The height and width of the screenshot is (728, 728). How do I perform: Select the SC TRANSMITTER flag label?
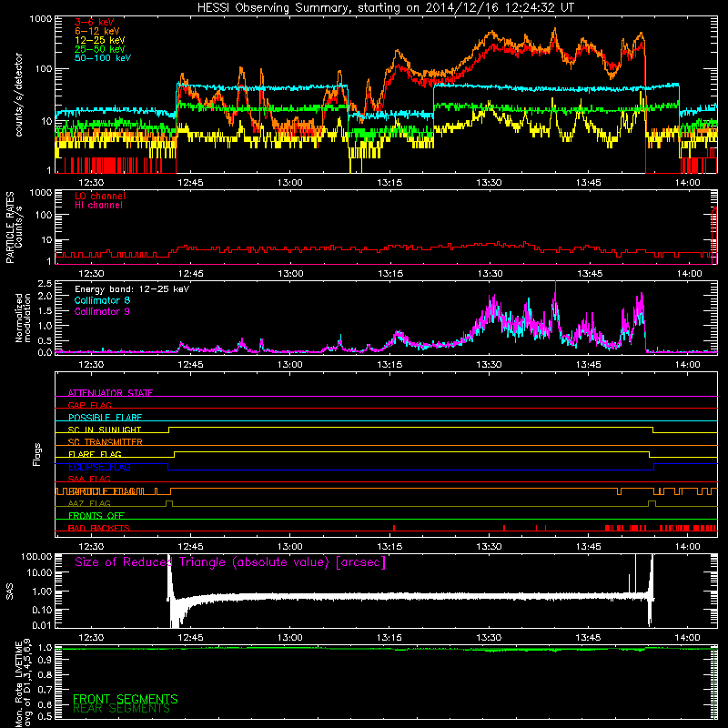[x=105, y=442]
